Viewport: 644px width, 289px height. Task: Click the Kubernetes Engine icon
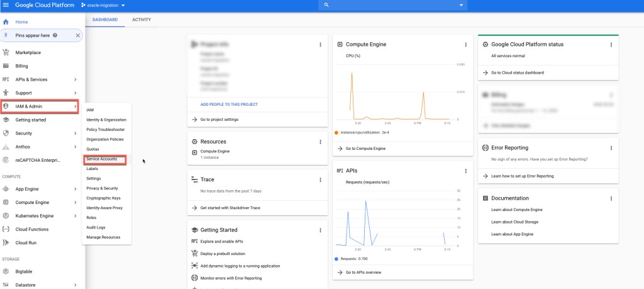[6, 215]
